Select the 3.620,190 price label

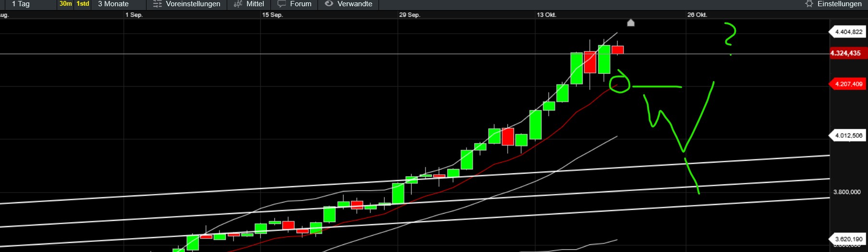847,239
